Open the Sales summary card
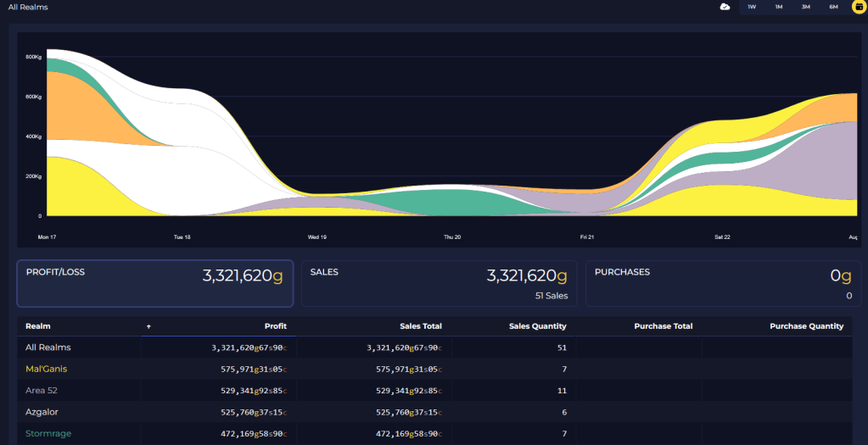 tap(439, 283)
